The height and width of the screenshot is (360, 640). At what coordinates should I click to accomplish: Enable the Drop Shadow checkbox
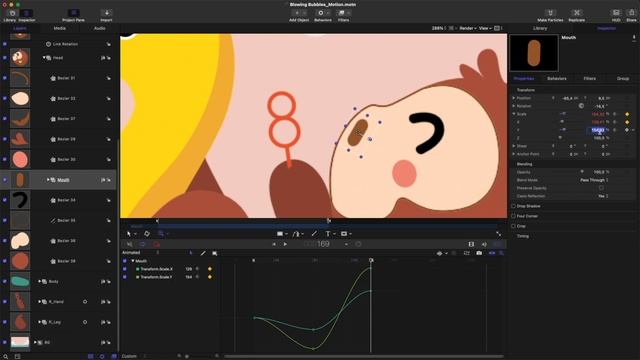pos(513,206)
